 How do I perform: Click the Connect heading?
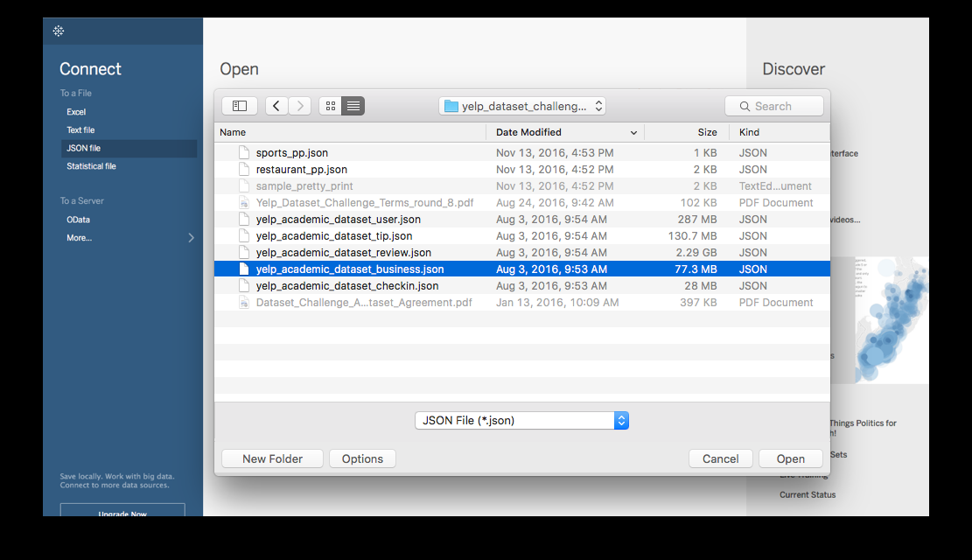pos(90,69)
